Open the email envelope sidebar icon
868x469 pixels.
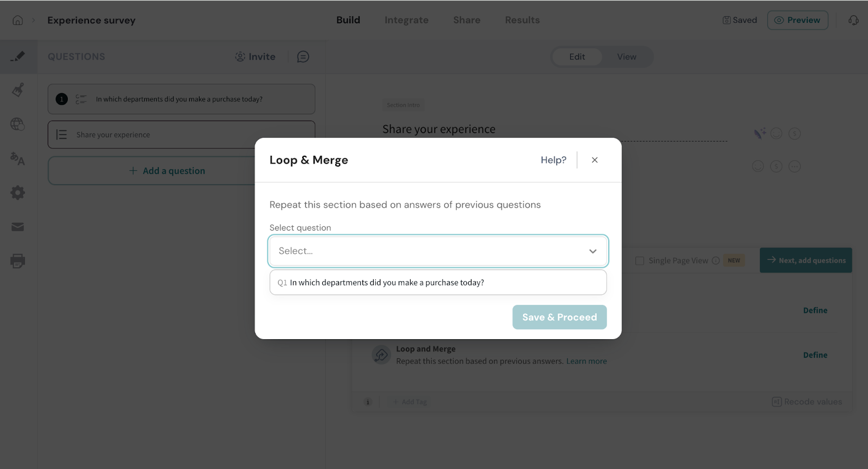coord(18,227)
